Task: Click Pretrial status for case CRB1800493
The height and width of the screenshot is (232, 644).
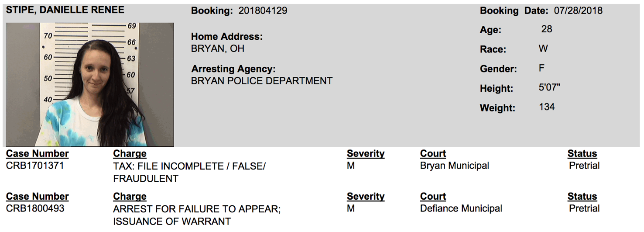Action: coord(584,208)
